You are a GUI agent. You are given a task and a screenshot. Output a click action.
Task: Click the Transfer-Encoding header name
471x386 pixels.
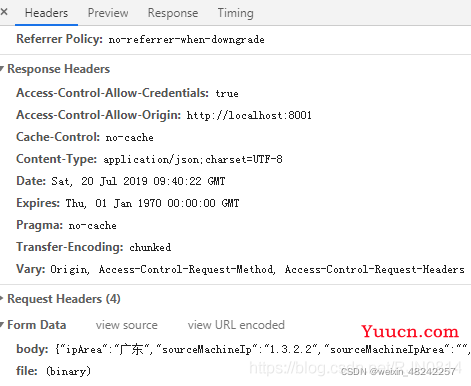click(70, 247)
